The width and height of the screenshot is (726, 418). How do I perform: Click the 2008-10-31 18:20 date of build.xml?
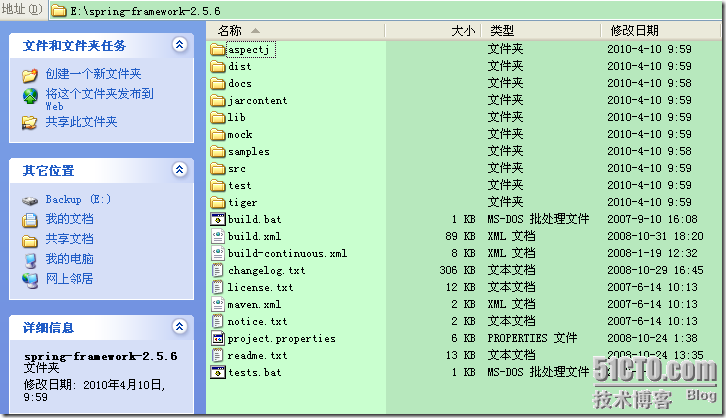pos(655,236)
